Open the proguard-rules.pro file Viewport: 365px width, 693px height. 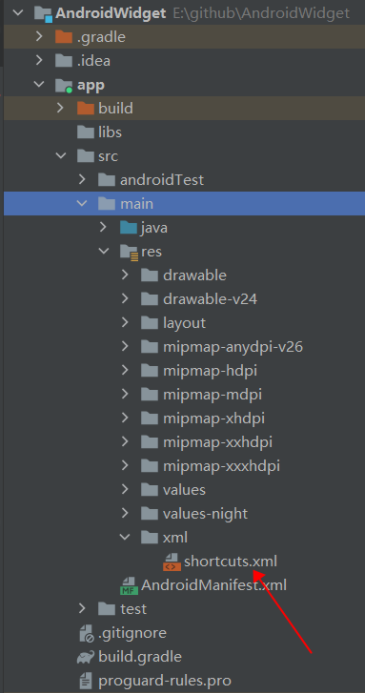pos(165,681)
